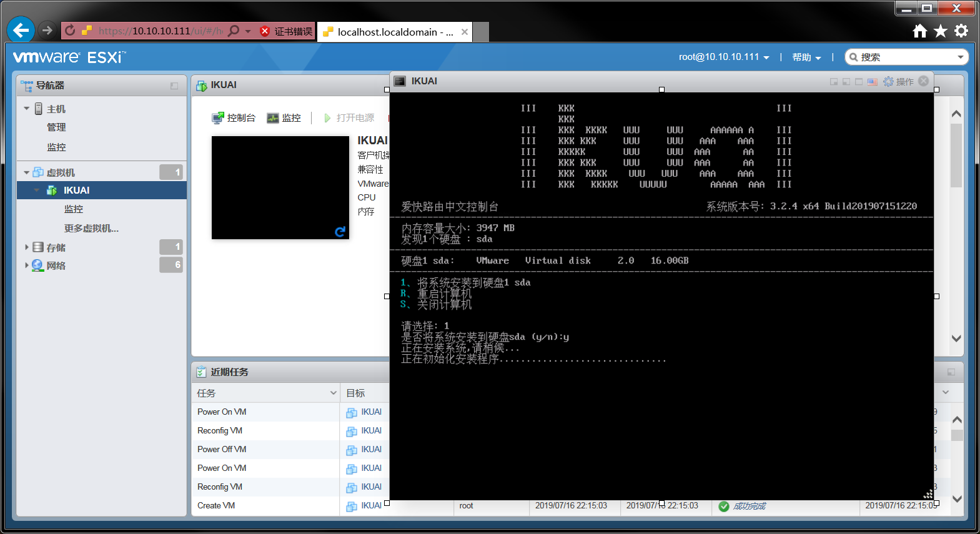The width and height of the screenshot is (980, 534).
Task: Select the Power Off VM task
Action: click(x=222, y=450)
